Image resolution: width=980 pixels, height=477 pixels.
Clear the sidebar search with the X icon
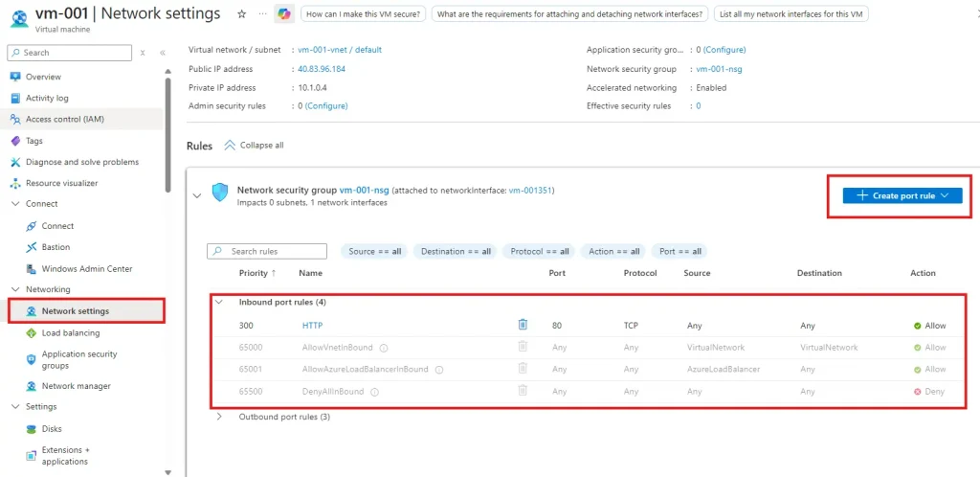[143, 53]
